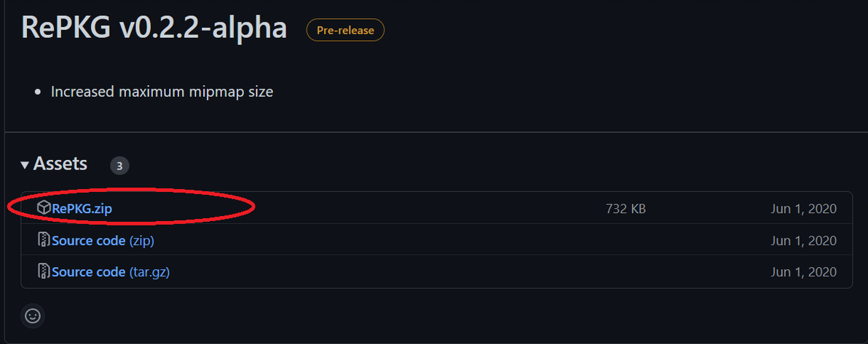This screenshot has width=868, height=344.
Task: Click the 732 KB file size
Action: (x=626, y=209)
